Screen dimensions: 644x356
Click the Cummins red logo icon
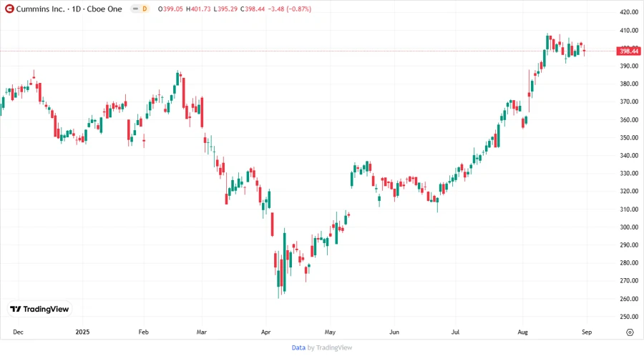(x=9, y=9)
